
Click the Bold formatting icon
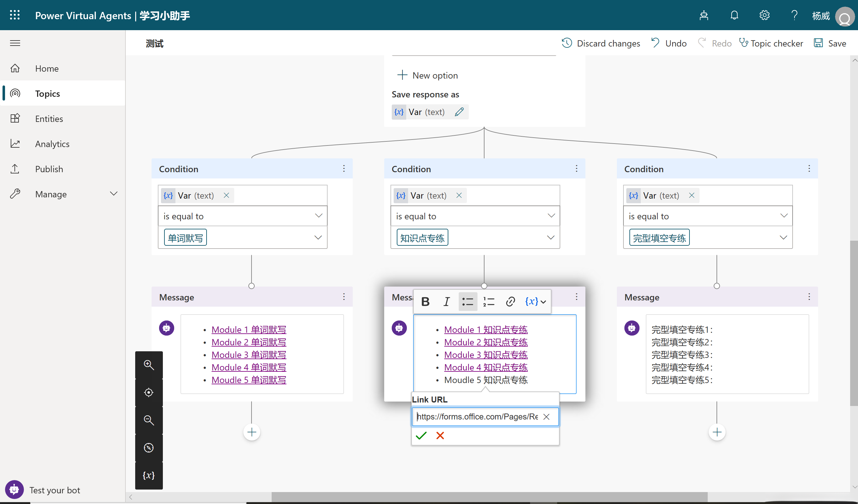tap(425, 302)
